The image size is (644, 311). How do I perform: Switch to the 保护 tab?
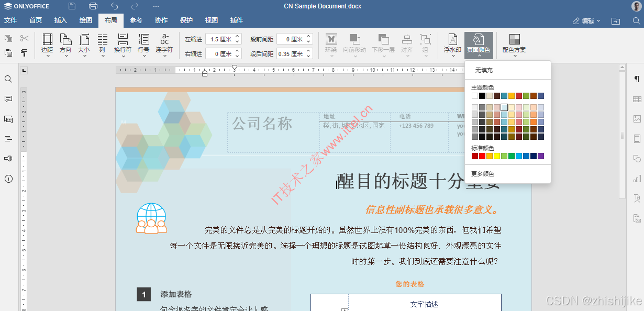point(186,20)
